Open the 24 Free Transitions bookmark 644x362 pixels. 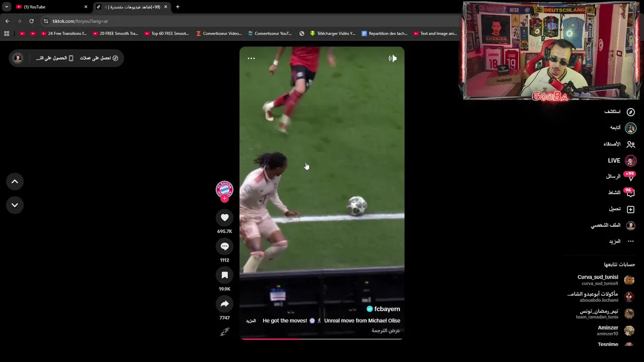pos(64,34)
